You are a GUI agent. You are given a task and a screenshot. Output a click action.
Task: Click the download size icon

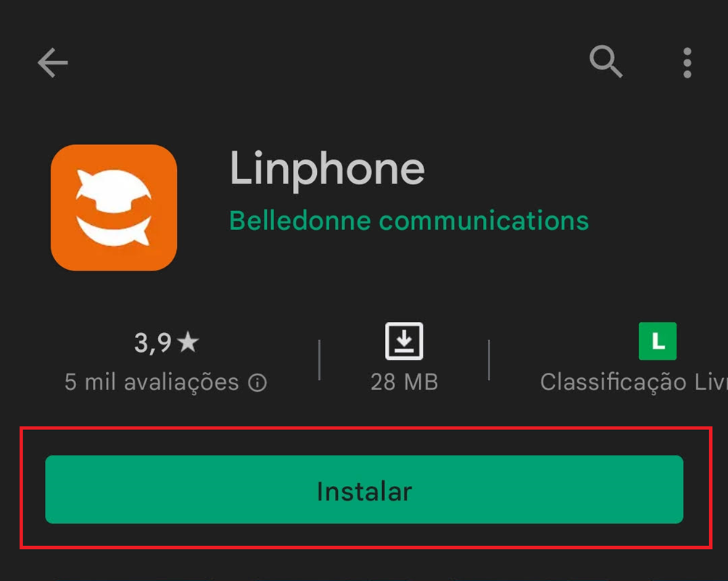pyautogui.click(x=404, y=341)
